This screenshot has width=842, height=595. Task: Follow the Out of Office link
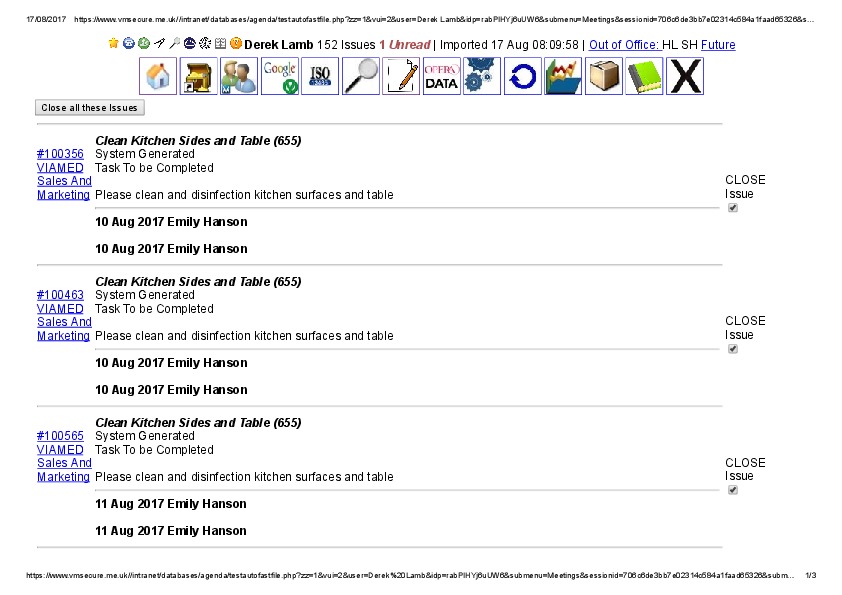[624, 45]
